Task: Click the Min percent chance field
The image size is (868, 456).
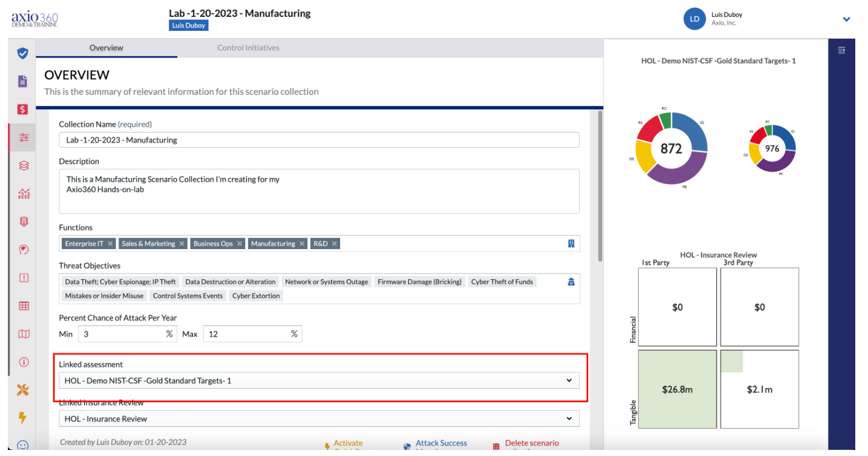Action: (127, 334)
